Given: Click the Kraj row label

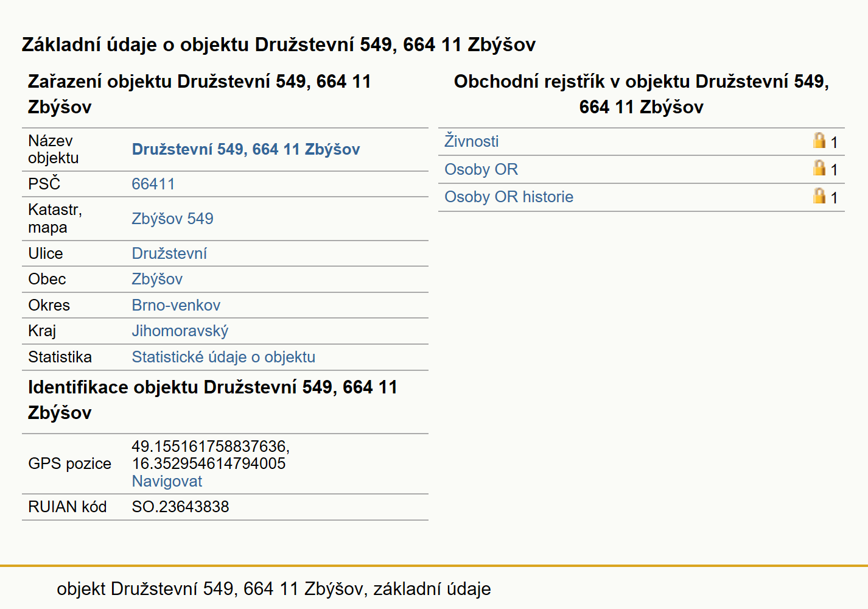Looking at the screenshot, I should coord(42,331).
